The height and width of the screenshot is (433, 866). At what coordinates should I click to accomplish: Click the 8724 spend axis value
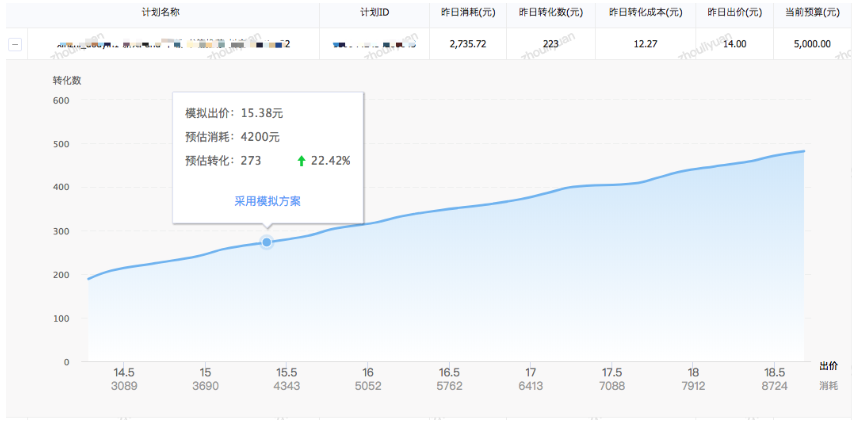[774, 386]
